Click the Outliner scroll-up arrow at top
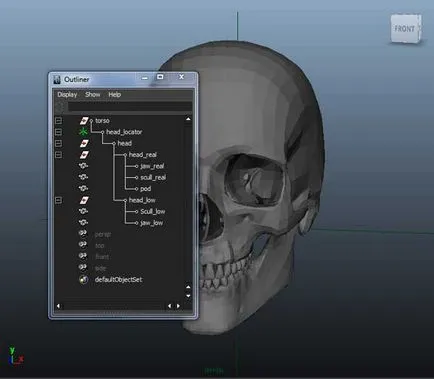434x379 pixels. click(x=188, y=119)
